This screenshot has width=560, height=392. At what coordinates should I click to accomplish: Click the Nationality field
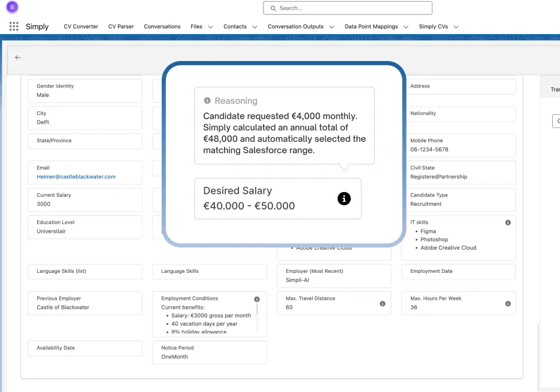(x=459, y=114)
